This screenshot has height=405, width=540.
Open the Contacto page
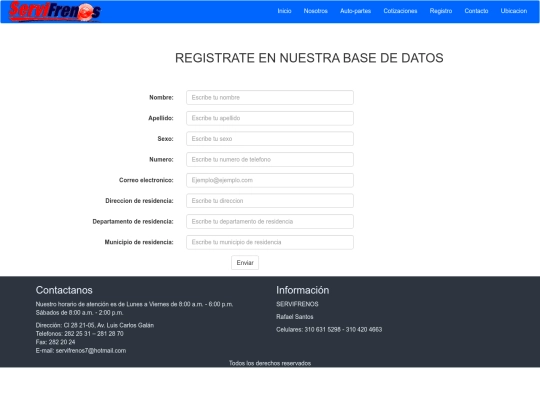tap(476, 11)
